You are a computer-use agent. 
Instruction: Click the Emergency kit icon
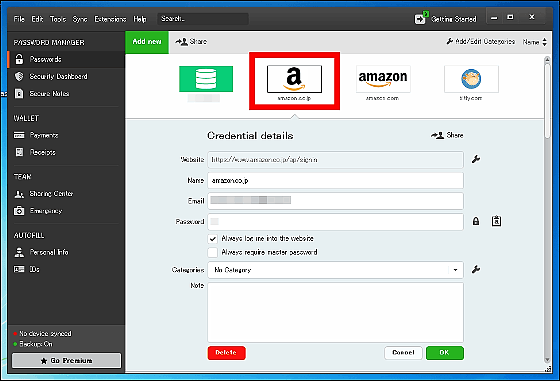click(x=19, y=211)
